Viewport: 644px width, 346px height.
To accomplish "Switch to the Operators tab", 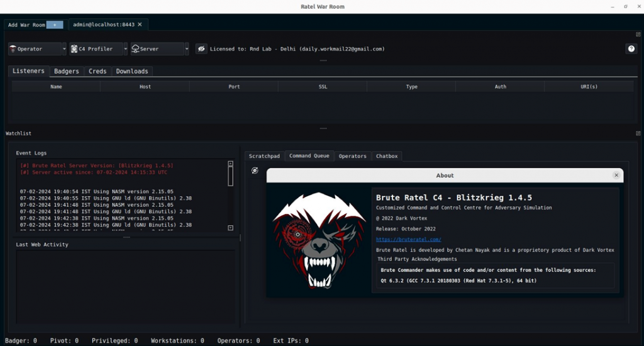I will [352, 156].
